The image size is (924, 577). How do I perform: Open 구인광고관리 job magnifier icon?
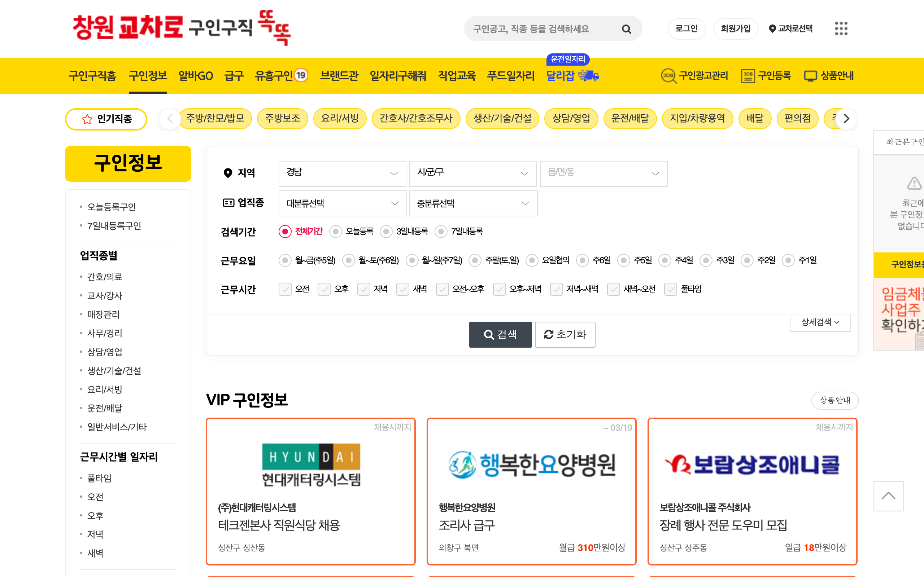pyautogui.click(x=668, y=76)
